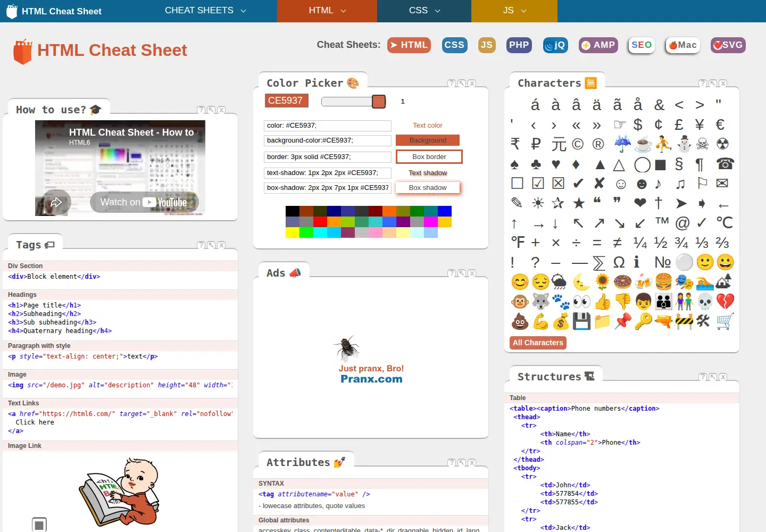This screenshot has width=766, height=532.
Task: Copy the broken heart emoji
Action: pyautogui.click(x=725, y=302)
